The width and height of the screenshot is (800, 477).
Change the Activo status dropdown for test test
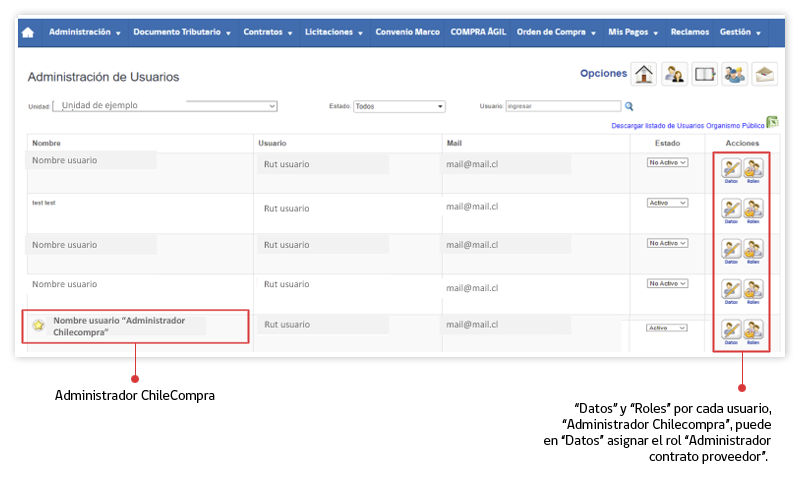667,203
